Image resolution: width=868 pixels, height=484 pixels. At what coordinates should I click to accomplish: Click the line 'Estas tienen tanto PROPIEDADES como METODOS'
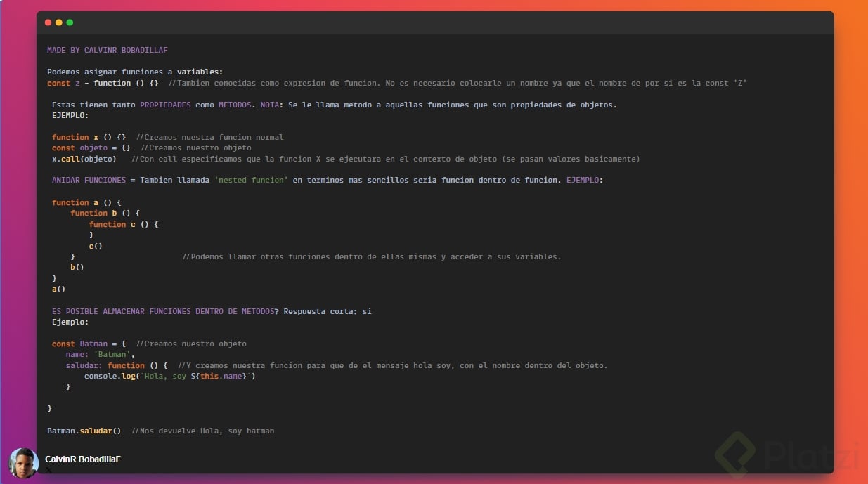pos(334,105)
